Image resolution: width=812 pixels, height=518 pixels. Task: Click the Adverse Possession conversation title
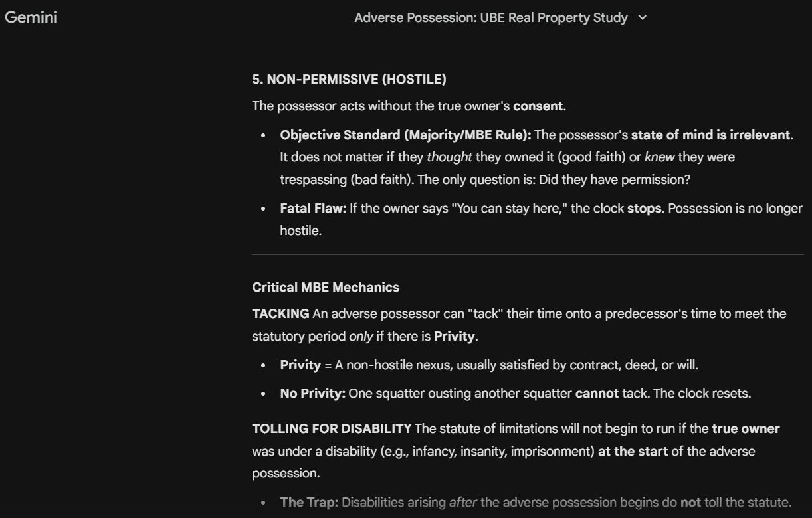coord(490,18)
